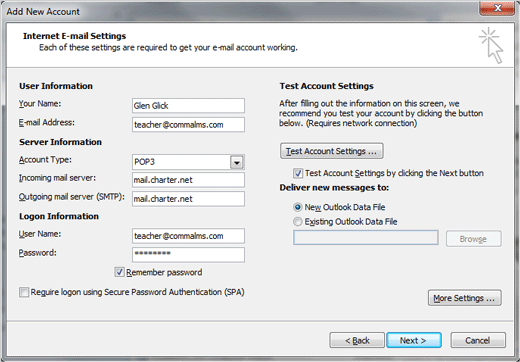Click the Your Name field
Image resolution: width=520 pixels, height=362 pixels.
pyautogui.click(x=188, y=106)
